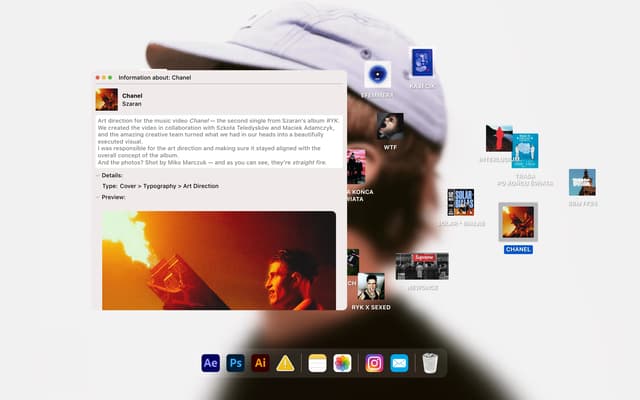Viewport: 640px width, 400px height.
Task: Open the Mail dock icon
Action: (399, 363)
